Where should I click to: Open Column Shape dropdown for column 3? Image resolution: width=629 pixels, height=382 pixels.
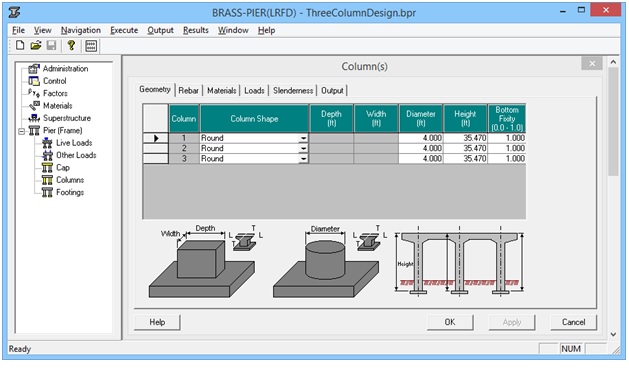[x=304, y=159]
